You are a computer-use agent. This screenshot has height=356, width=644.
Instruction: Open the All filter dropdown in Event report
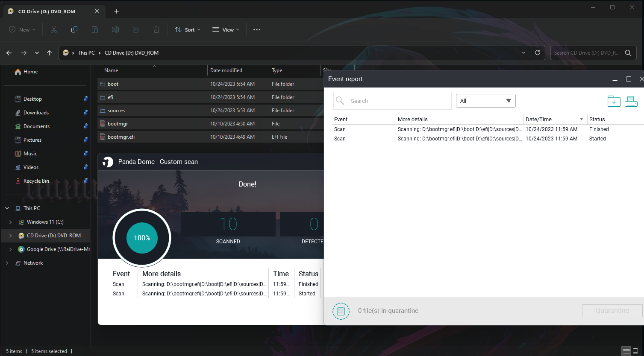point(486,101)
